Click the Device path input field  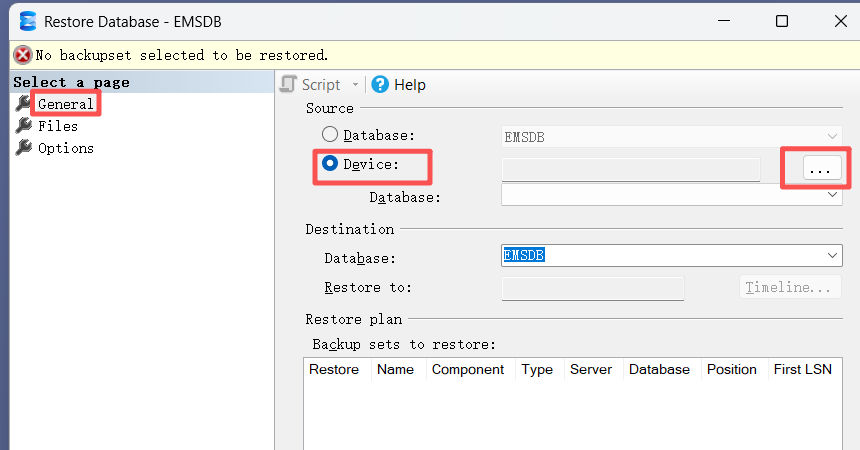[630, 170]
